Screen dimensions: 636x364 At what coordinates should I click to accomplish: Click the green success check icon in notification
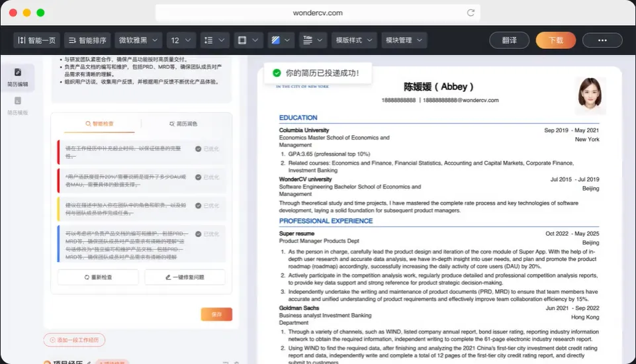[x=277, y=73]
